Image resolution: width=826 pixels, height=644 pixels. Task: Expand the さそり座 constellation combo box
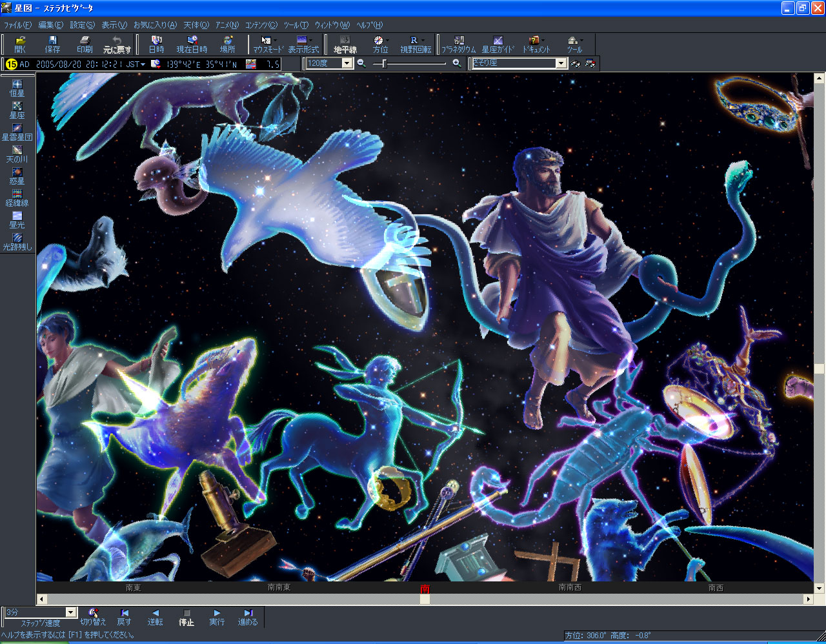[561, 63]
